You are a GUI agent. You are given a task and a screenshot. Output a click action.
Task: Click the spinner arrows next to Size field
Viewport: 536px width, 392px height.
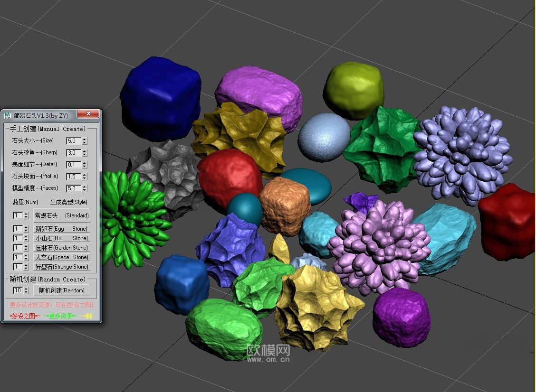click(85, 140)
